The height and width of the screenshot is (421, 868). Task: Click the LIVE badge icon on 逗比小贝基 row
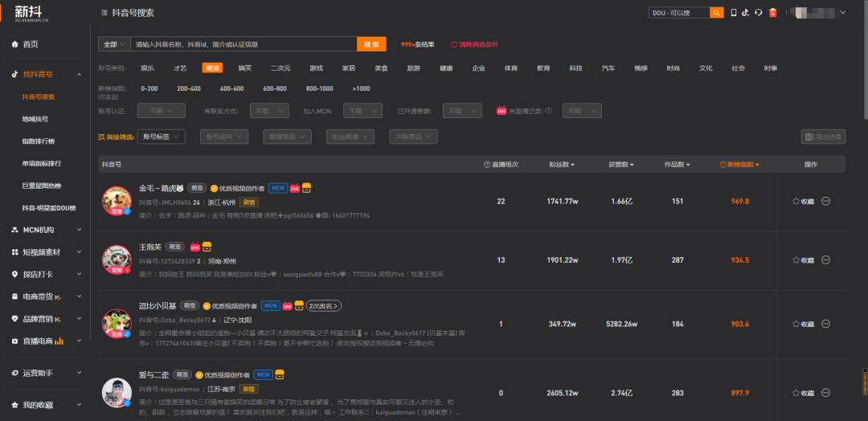click(x=287, y=306)
